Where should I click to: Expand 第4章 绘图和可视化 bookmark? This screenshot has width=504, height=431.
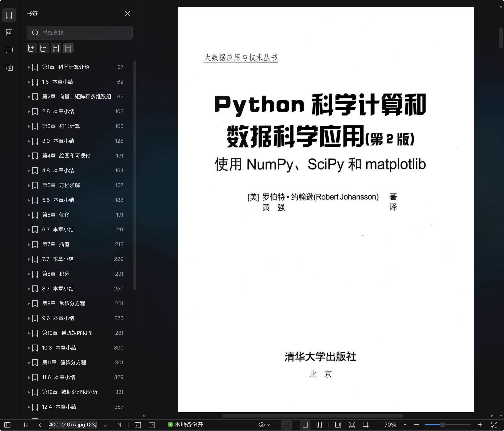29,156
